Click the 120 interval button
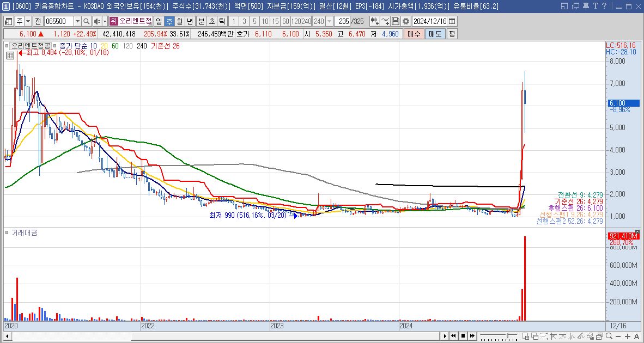Screen dimensions: 644x343 point(296,21)
